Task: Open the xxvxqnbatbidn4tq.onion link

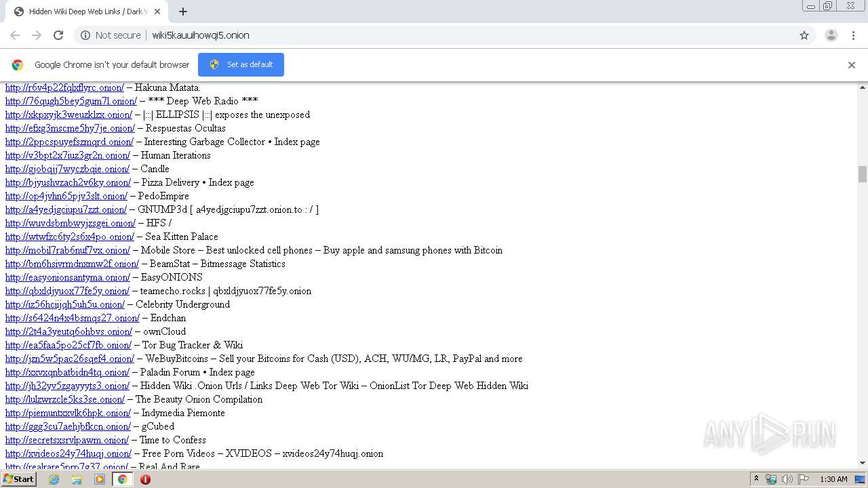Action: coord(67,372)
